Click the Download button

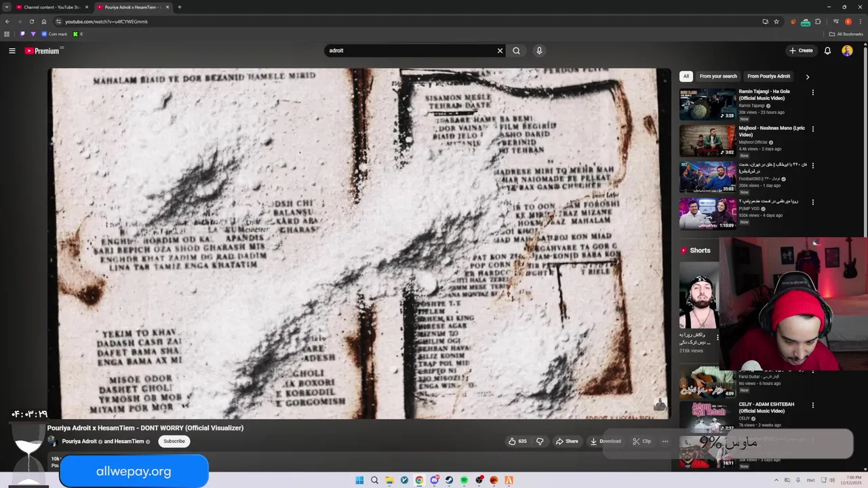coord(606,441)
